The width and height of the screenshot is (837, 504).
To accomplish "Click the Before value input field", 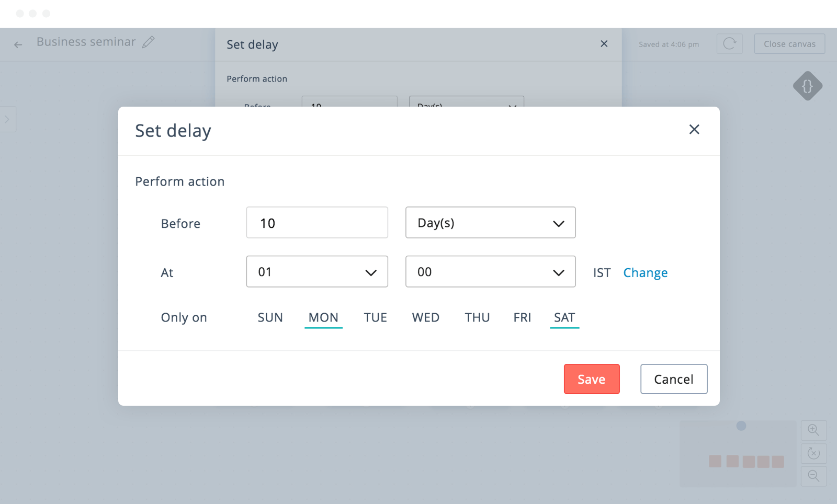I will click(317, 223).
